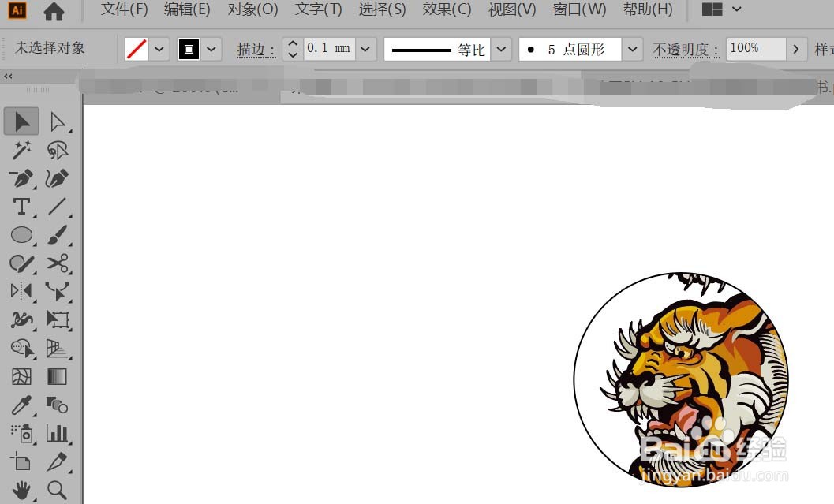Choose the Magic Wand tool
This screenshot has height=504, width=834.
click(21, 151)
